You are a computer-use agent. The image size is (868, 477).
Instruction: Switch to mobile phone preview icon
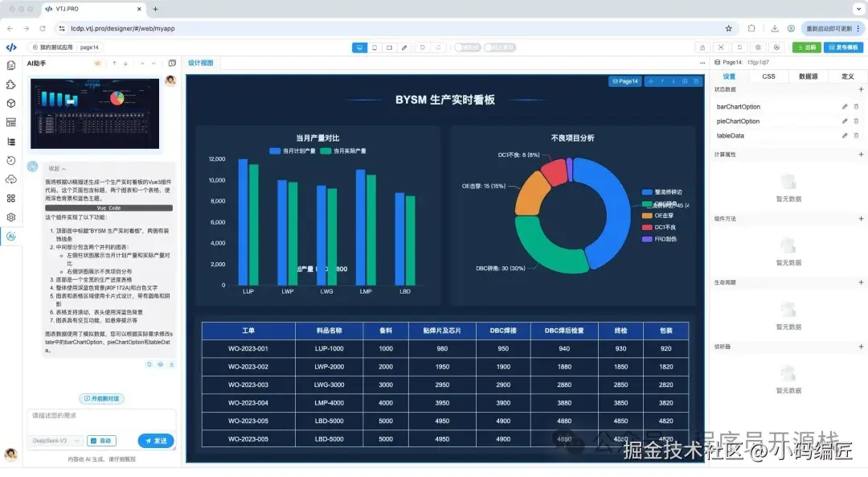click(x=375, y=47)
